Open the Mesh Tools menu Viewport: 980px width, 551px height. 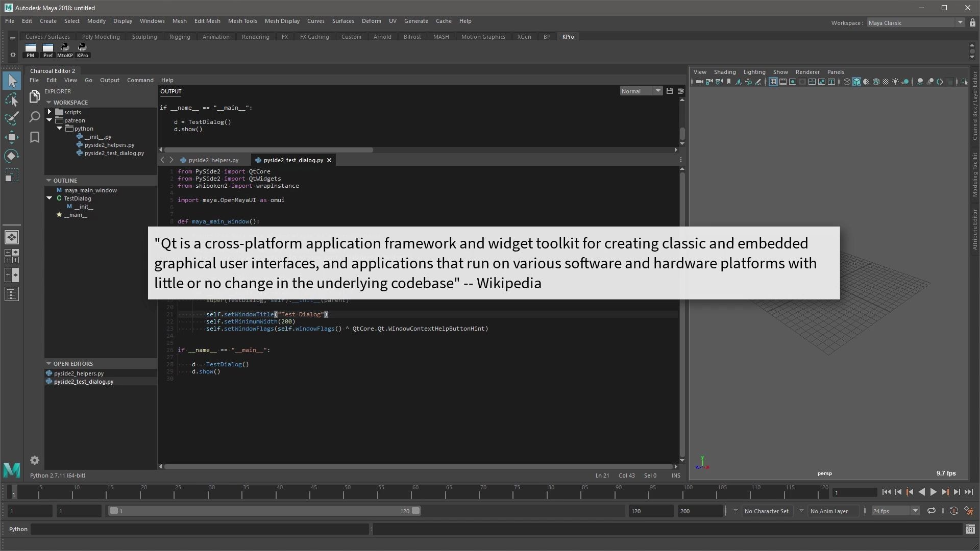[243, 21]
